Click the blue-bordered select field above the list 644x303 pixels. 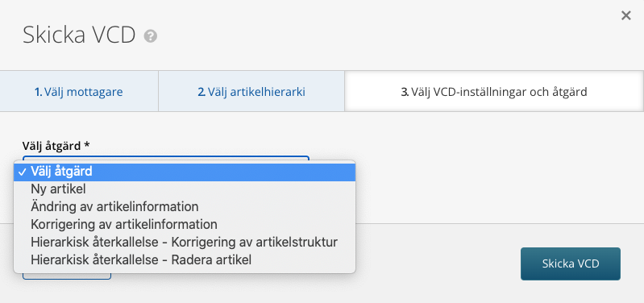165,158
